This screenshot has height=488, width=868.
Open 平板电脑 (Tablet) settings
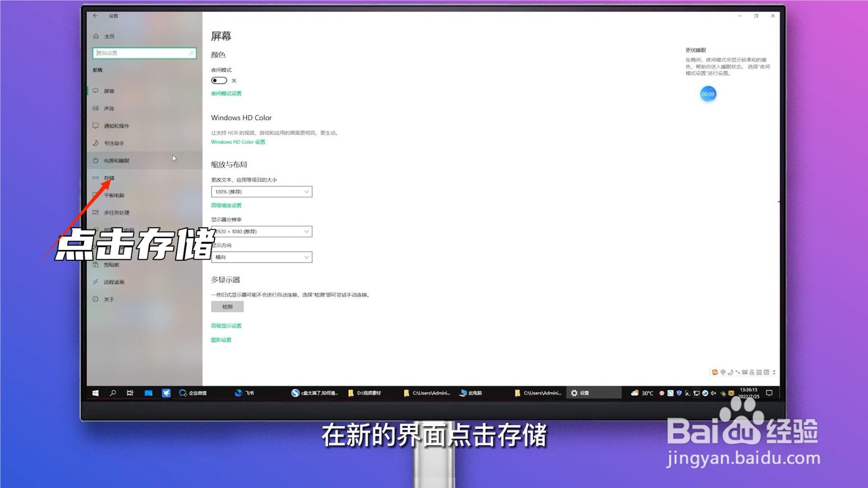113,195
